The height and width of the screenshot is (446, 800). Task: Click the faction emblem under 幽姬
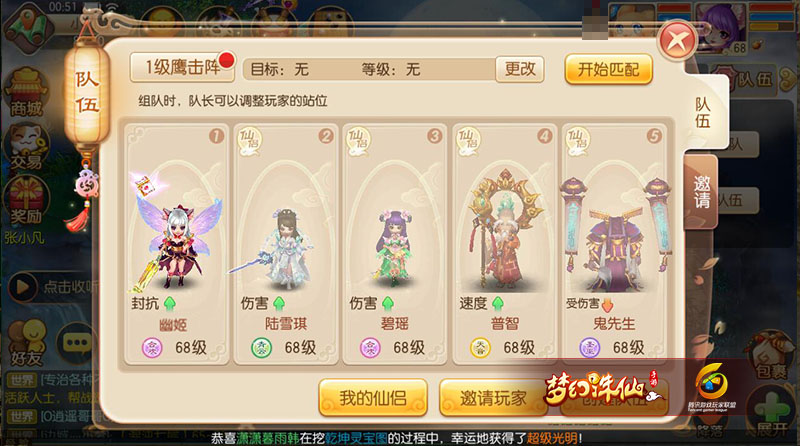pyautogui.click(x=152, y=348)
